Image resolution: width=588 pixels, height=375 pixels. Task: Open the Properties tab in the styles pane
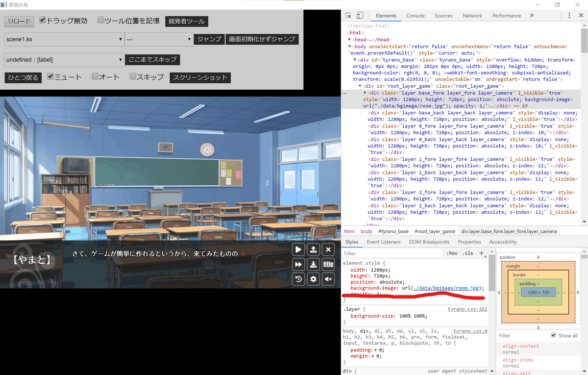[x=469, y=242]
